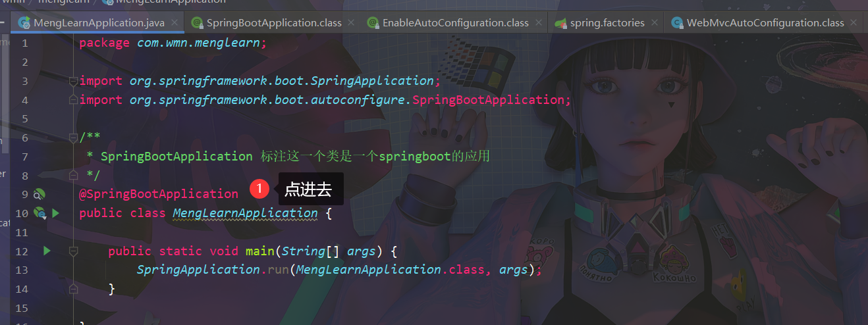The width and height of the screenshot is (868, 325).
Task: Toggle the fold marker beside the closing */ comment
Action: (x=73, y=176)
